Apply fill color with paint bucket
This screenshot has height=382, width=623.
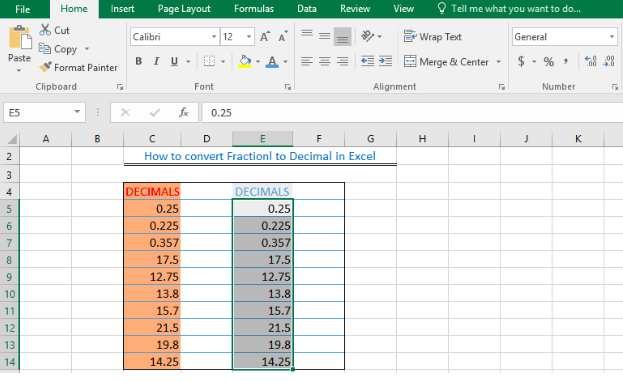[x=244, y=61]
